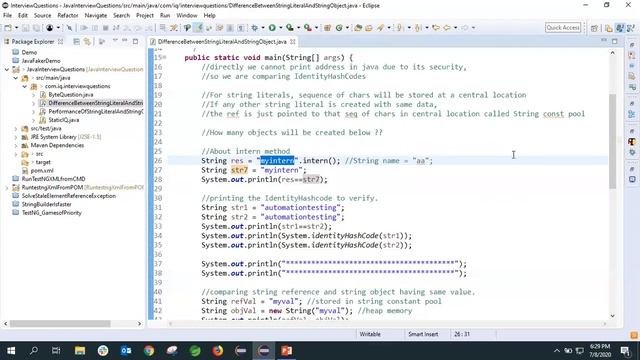
Task: Open the New wizard dropdown arrow
Action: click(16, 28)
